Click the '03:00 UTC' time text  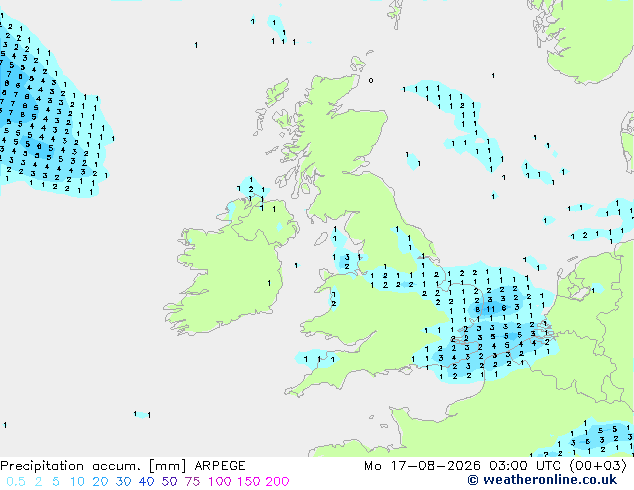pyautogui.click(x=527, y=466)
